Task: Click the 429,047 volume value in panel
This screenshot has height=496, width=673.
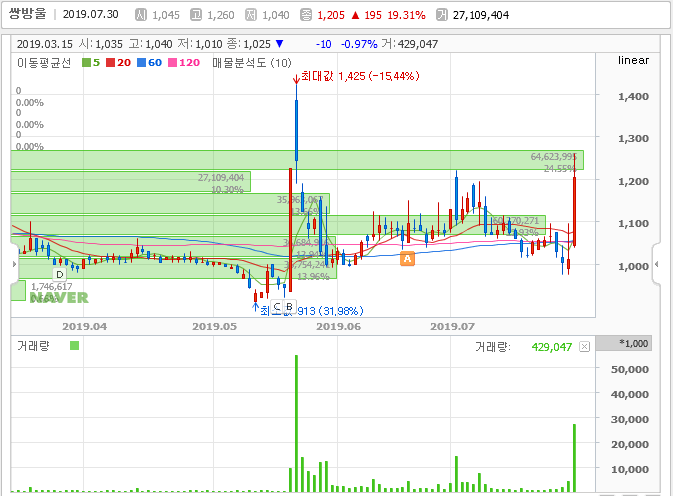Action: pyautogui.click(x=552, y=347)
